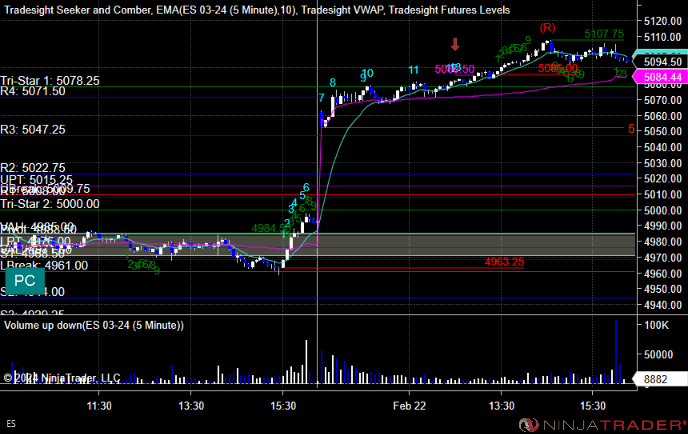Screen dimensions: 688x434
Task: Click the 5000.00 price axis label
Action: click(x=663, y=210)
